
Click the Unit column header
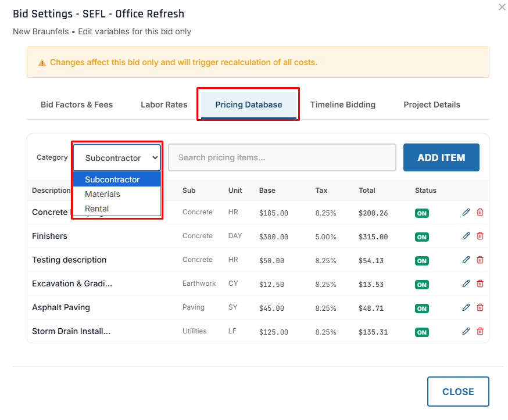click(235, 191)
